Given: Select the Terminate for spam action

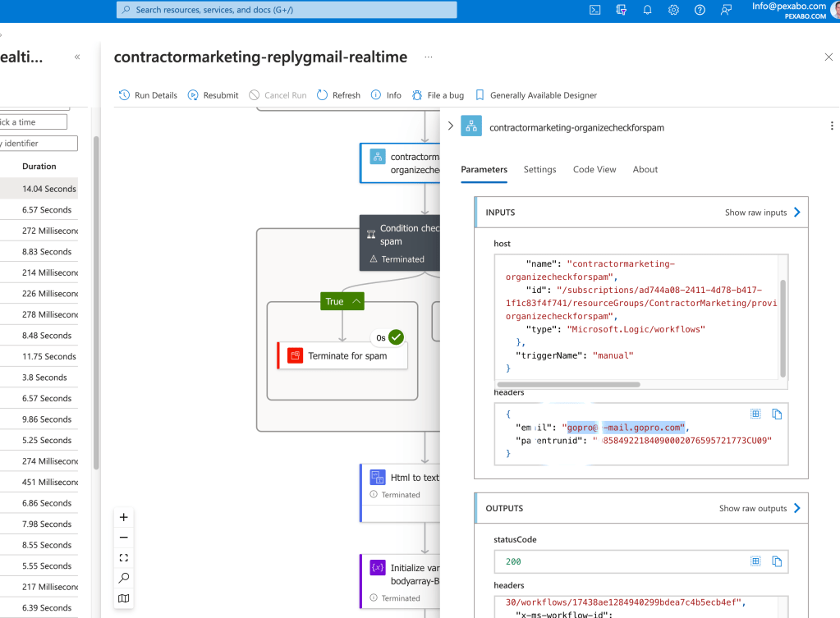Looking at the screenshot, I should click(342, 355).
